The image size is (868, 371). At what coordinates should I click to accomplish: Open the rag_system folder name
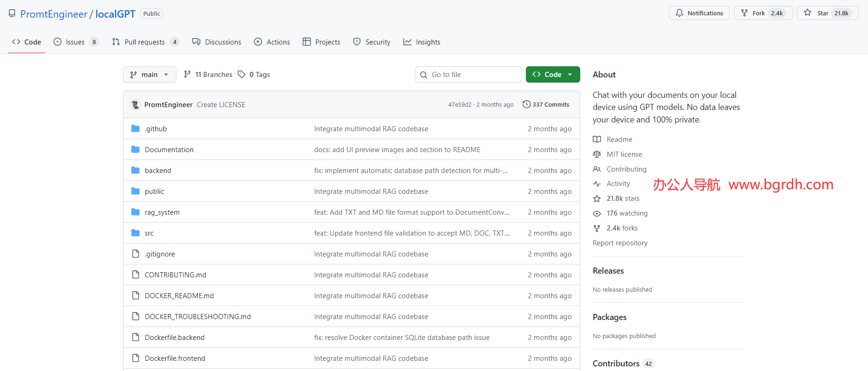(162, 212)
